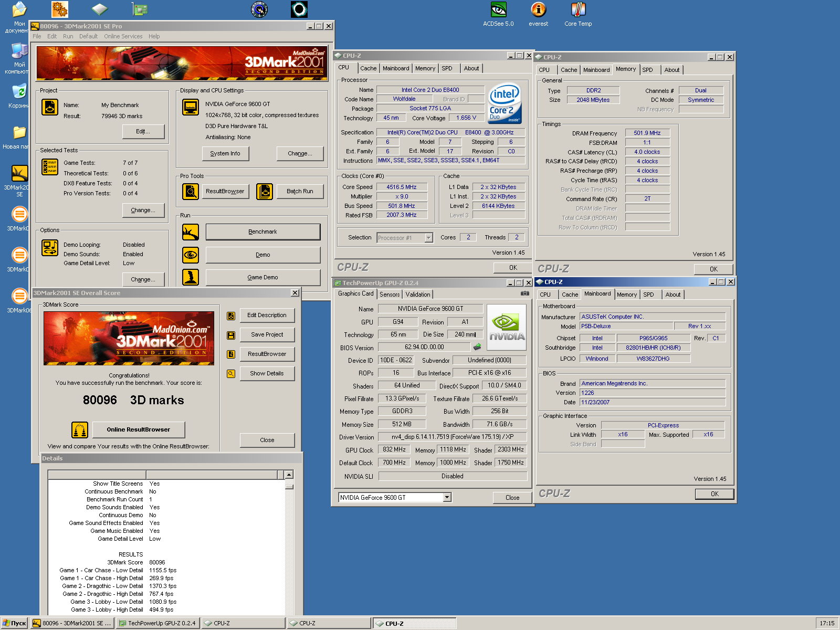This screenshot has width=840, height=630.
Task: Switch to SPD tab in the Memory CPU-Z window
Action: point(648,70)
